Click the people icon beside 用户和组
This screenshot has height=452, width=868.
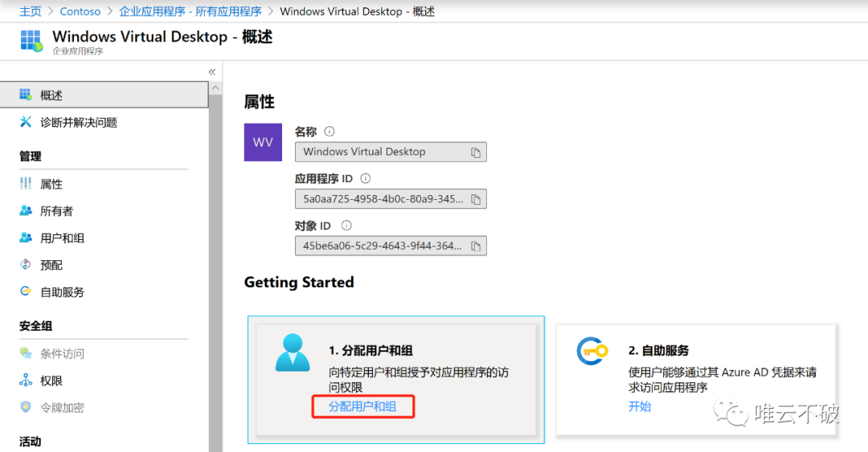coord(26,238)
